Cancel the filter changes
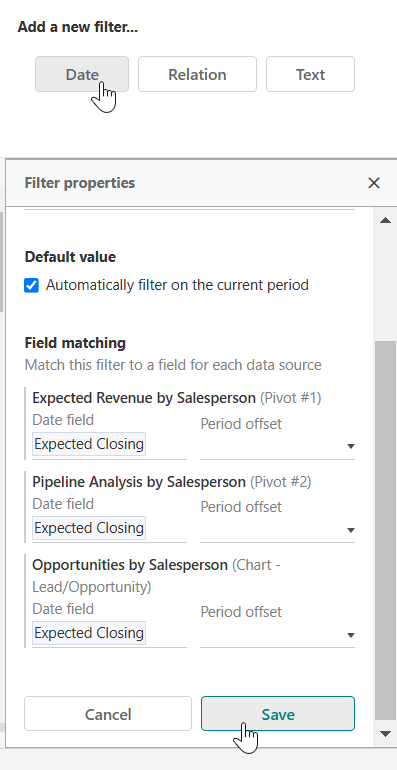 click(x=108, y=714)
